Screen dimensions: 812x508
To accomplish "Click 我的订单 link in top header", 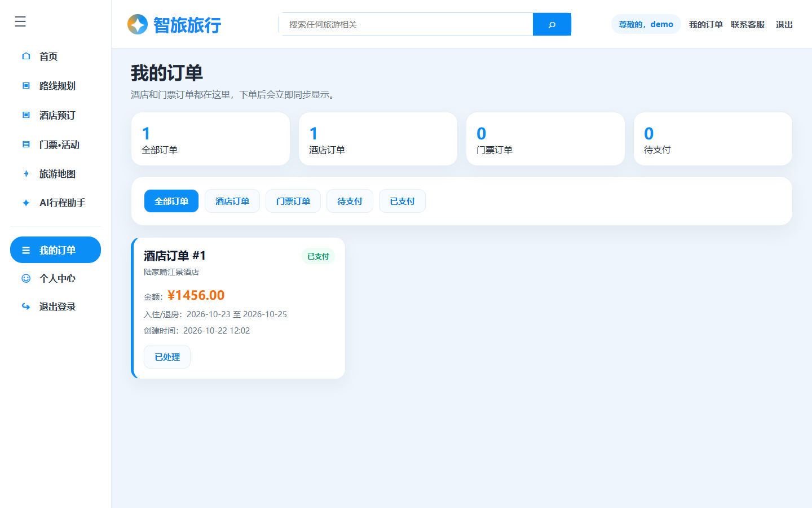I will pos(705,24).
